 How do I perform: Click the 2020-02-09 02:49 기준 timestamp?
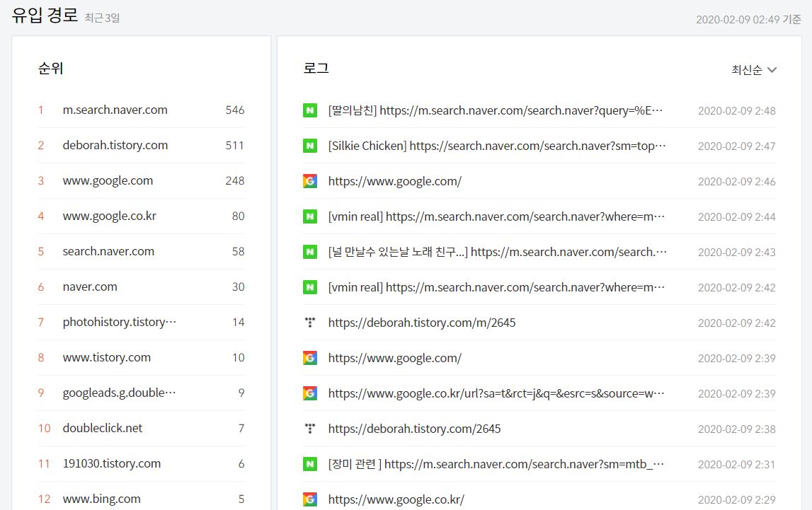coord(748,20)
